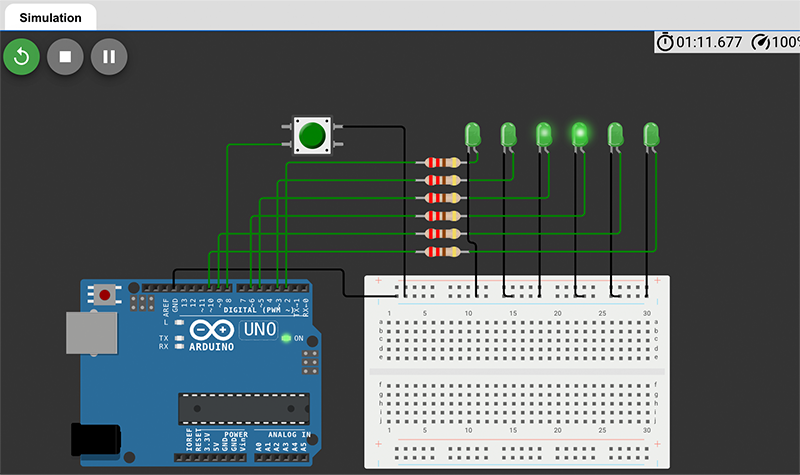Select the second green LED from left
Screen dimensions: 800x475
tap(508, 135)
